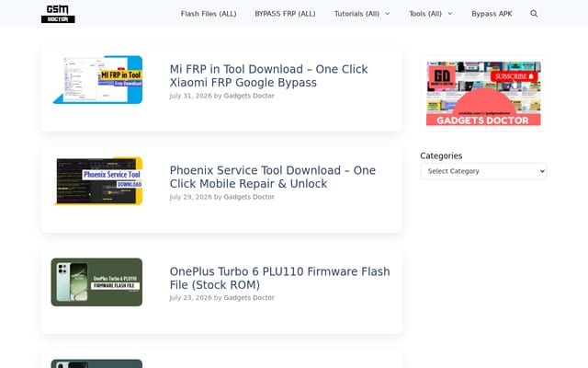588x368 pixels.
Task: Open the GSM Doctor logo homepage
Action: [58, 14]
